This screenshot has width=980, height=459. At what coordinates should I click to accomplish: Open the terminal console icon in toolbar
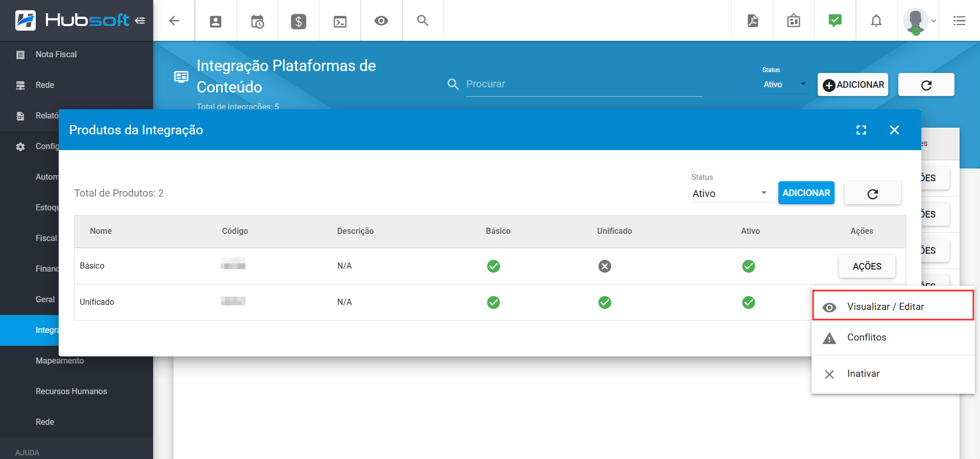[340, 21]
